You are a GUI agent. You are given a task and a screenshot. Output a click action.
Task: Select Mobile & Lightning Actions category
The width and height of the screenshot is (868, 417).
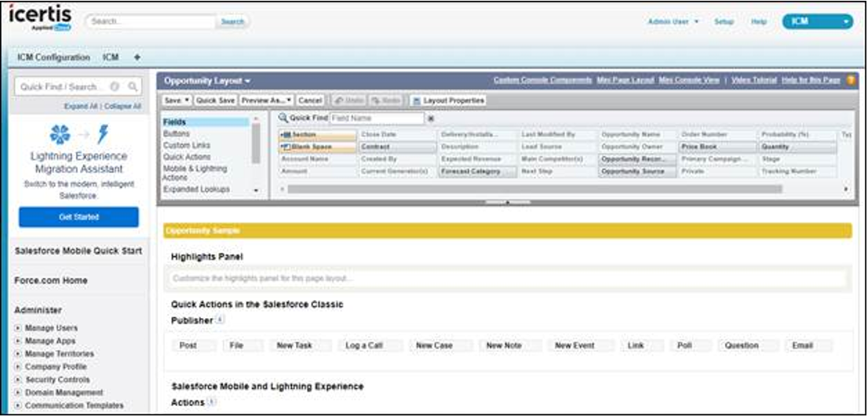tap(195, 173)
